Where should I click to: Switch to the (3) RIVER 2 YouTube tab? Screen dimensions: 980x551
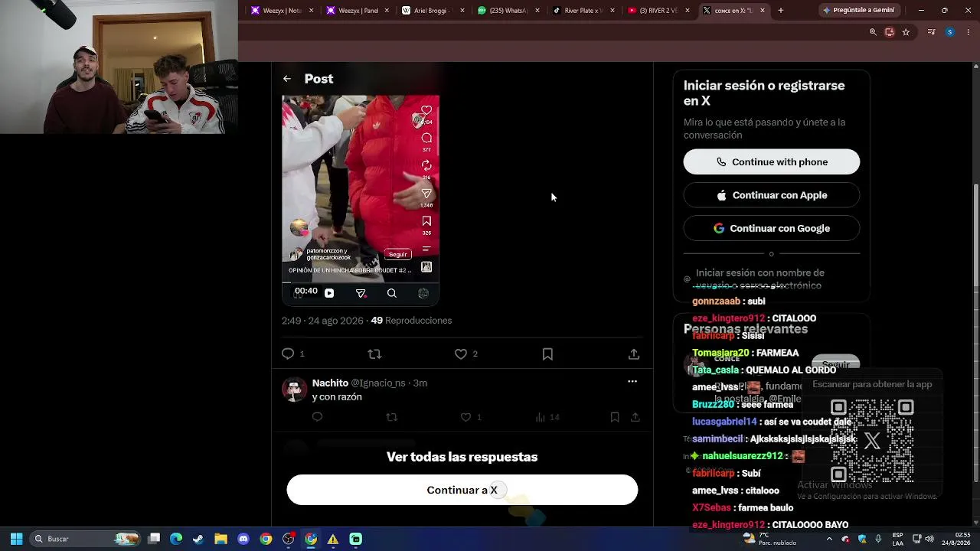click(659, 11)
